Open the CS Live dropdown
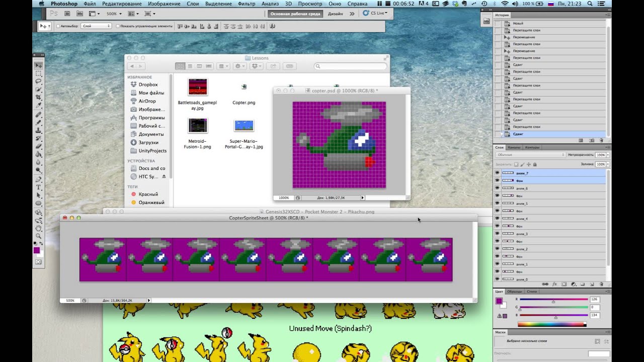Screen dimensions: 644x362 pyautogui.click(x=375, y=14)
